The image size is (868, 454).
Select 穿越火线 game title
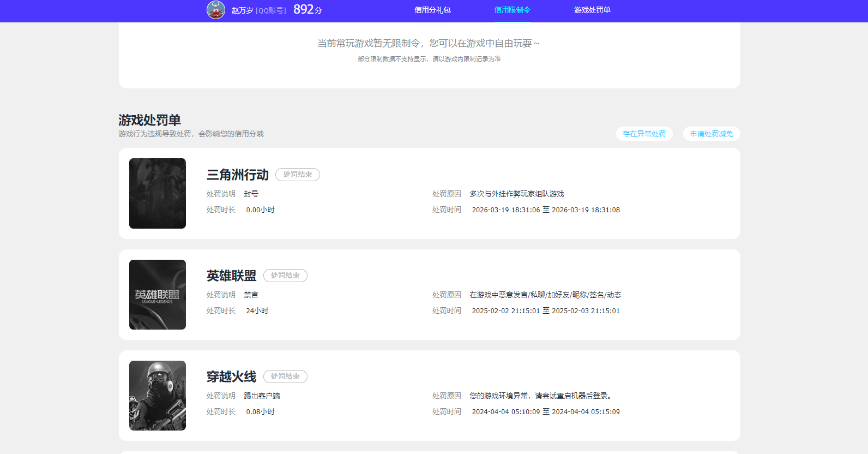[232, 377]
